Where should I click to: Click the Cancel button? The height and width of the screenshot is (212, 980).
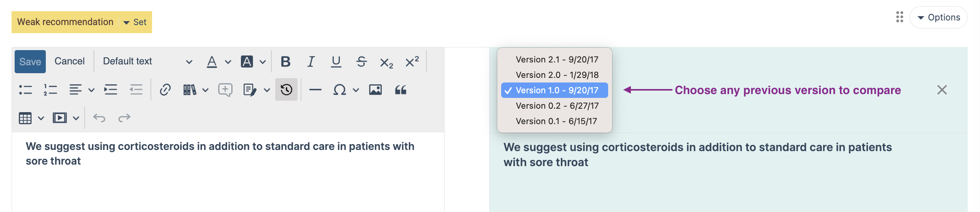(x=69, y=61)
